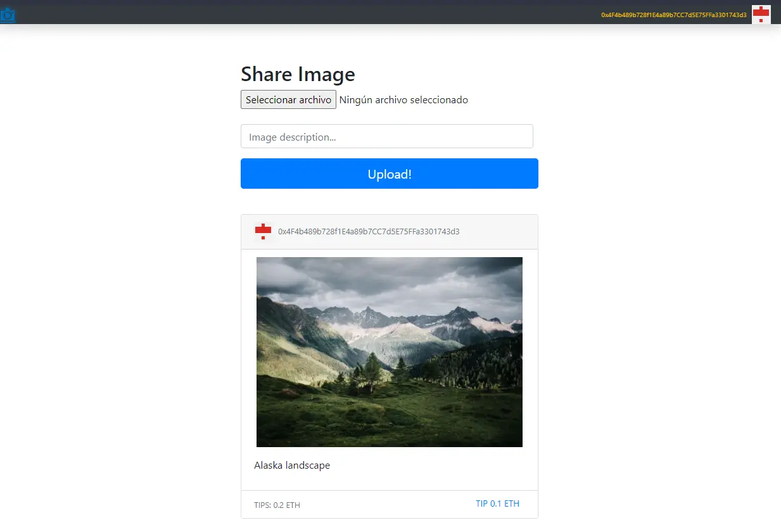The height and width of the screenshot is (532, 781).
Task: Click the 'Alaska landscape' caption text
Action: coord(292,465)
